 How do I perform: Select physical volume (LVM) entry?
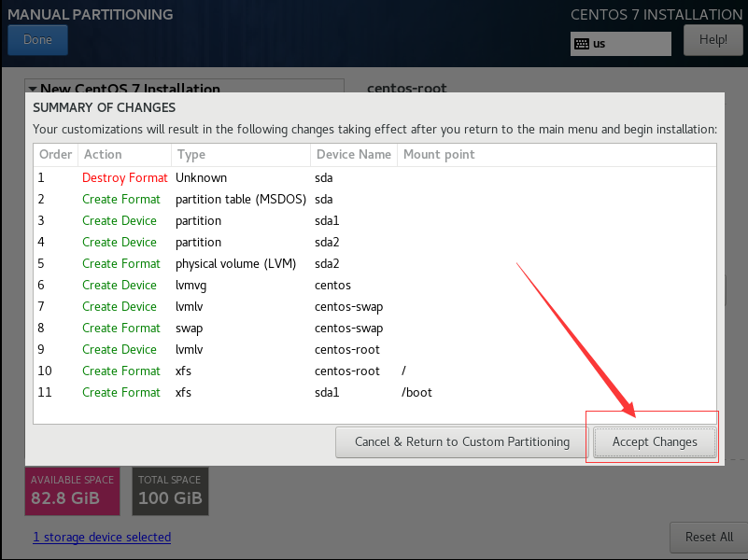coord(235,263)
